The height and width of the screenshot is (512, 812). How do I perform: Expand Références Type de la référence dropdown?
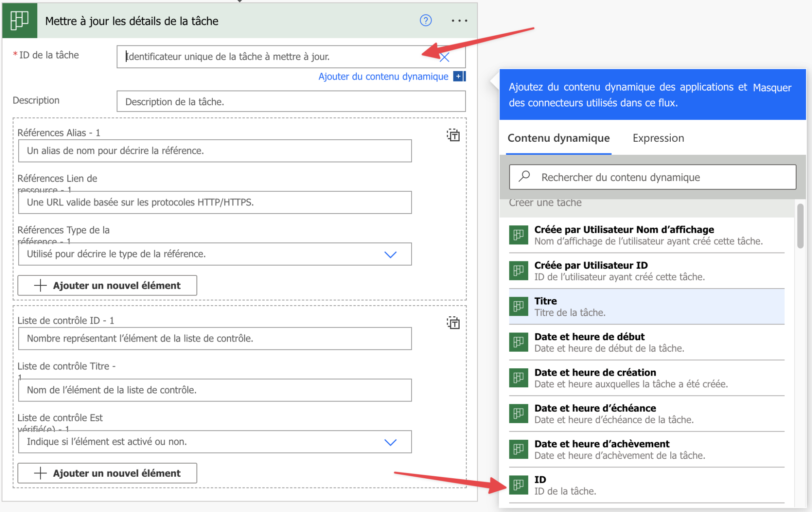tap(390, 255)
